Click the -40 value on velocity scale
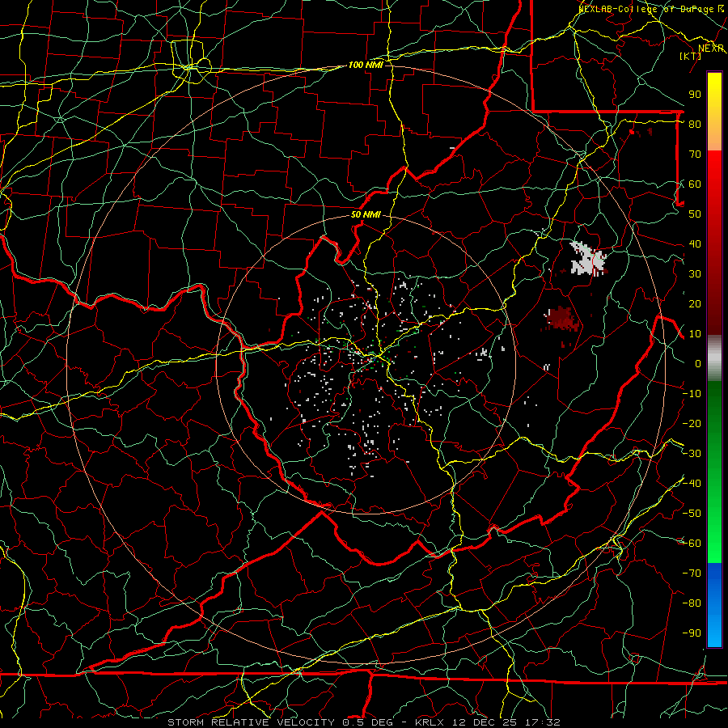The width and height of the screenshot is (728, 728). [x=692, y=484]
